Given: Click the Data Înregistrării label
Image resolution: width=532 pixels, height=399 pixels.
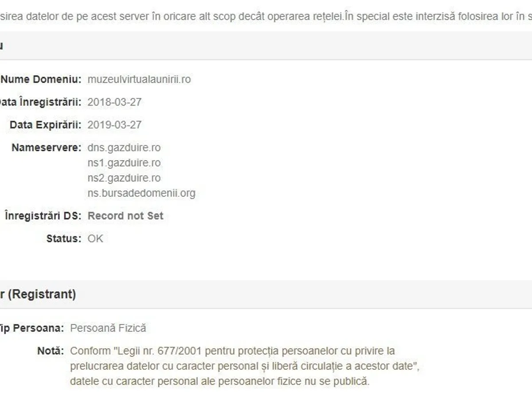Looking at the screenshot, I should click(40, 102).
